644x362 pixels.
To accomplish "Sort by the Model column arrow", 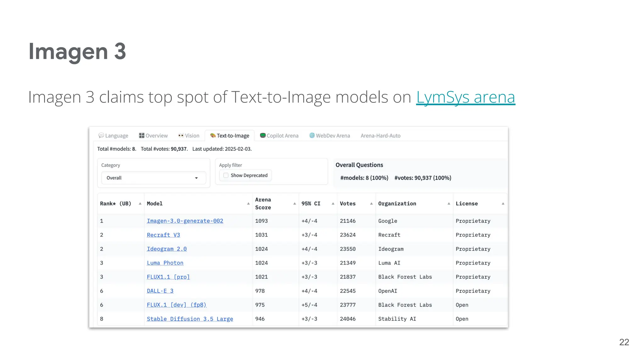I will click(x=248, y=204).
